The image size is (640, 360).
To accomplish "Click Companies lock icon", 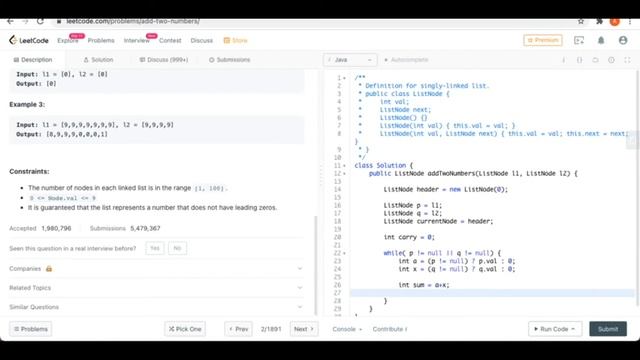I will click(x=49, y=269).
